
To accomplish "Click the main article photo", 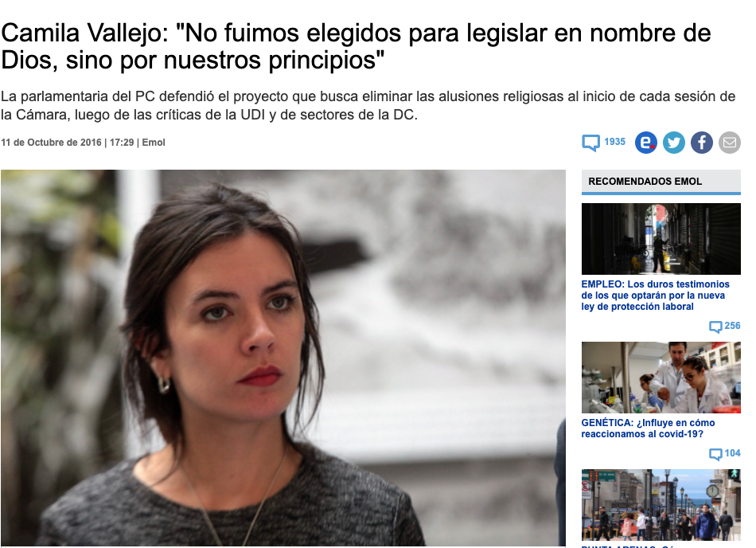I will click(283, 358).
